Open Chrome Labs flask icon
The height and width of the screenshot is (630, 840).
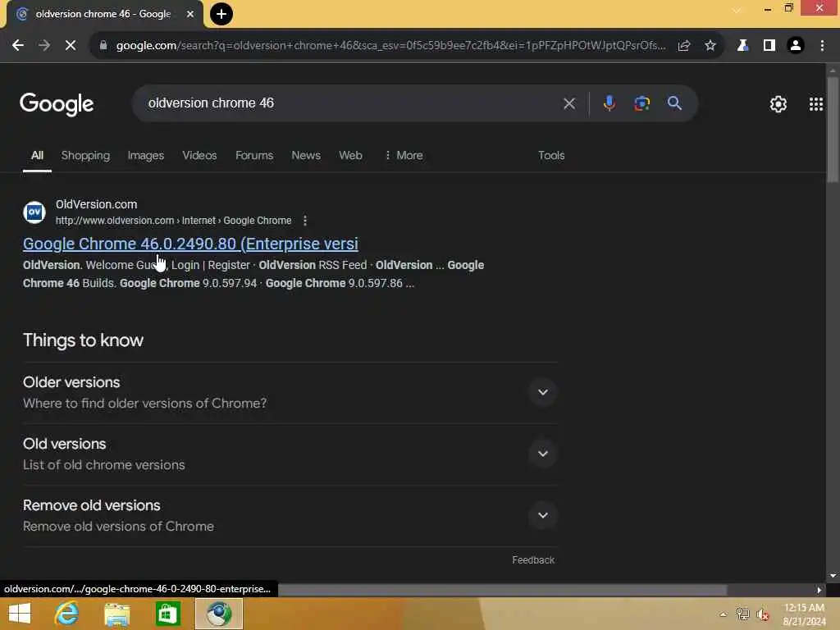(742, 46)
